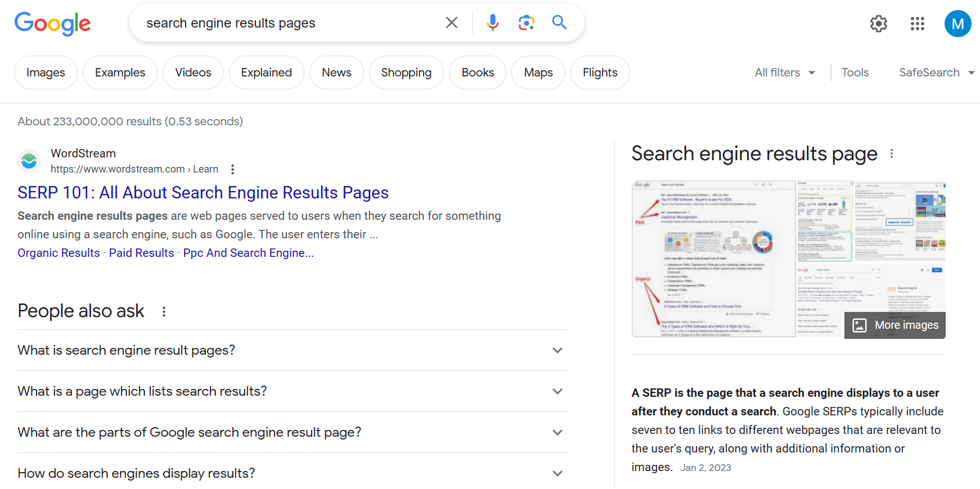Switch to the Images filter
Viewport: 980px width, 489px height.
46,73
